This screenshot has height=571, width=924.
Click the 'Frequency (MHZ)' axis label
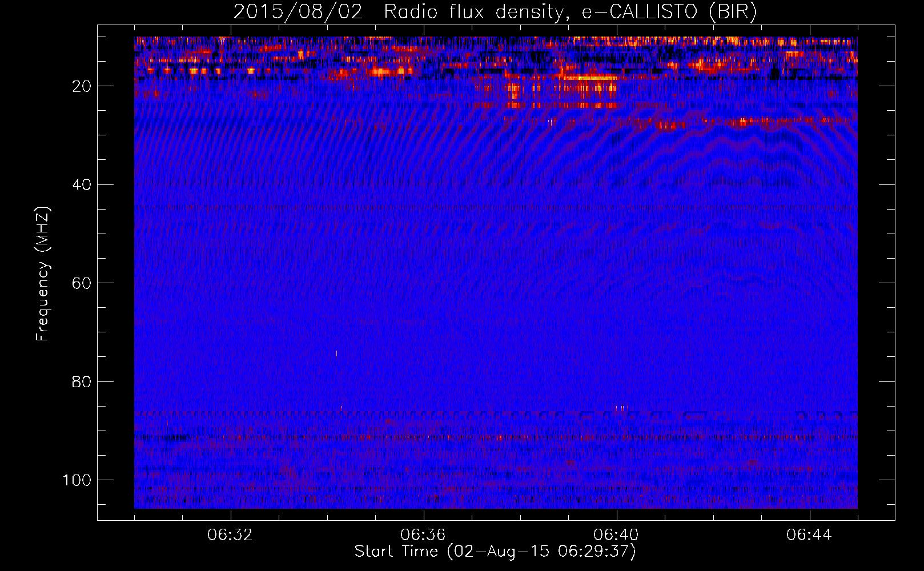(43, 274)
